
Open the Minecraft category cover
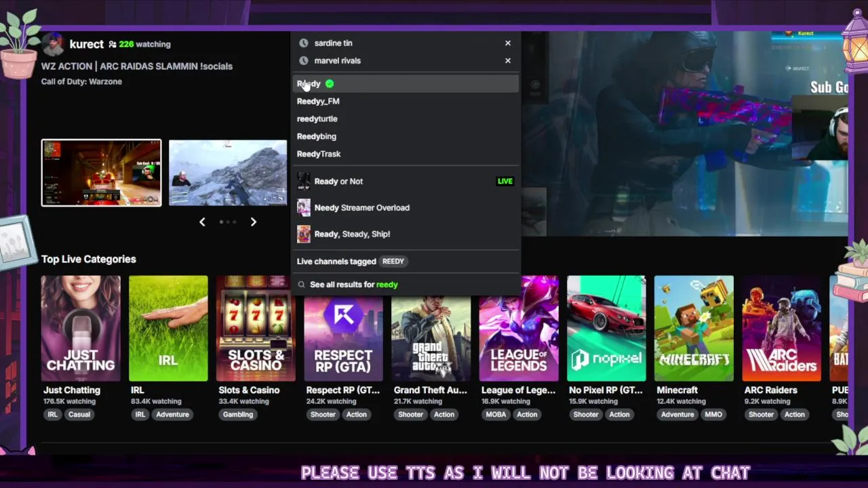[x=694, y=328]
